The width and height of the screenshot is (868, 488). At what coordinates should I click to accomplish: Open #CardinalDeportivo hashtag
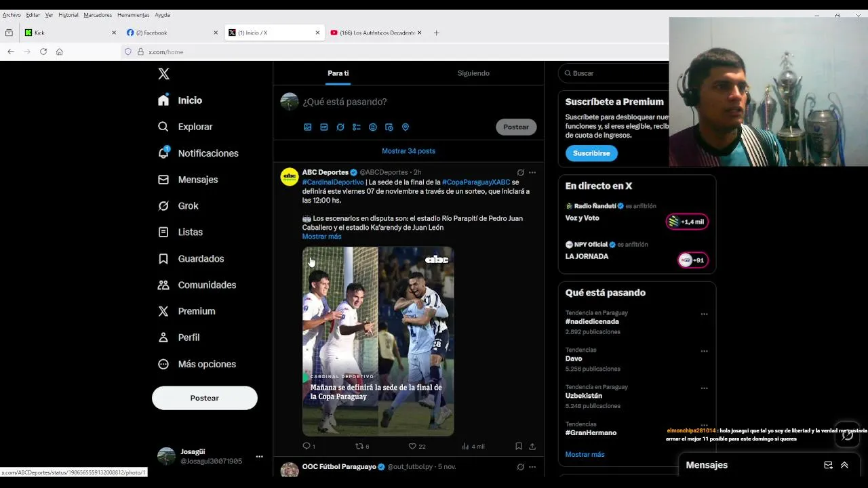(333, 182)
